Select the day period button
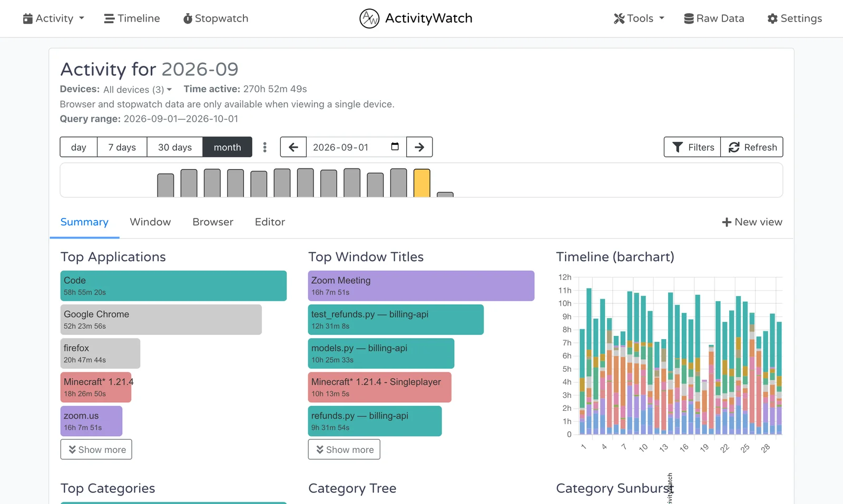 click(x=79, y=147)
